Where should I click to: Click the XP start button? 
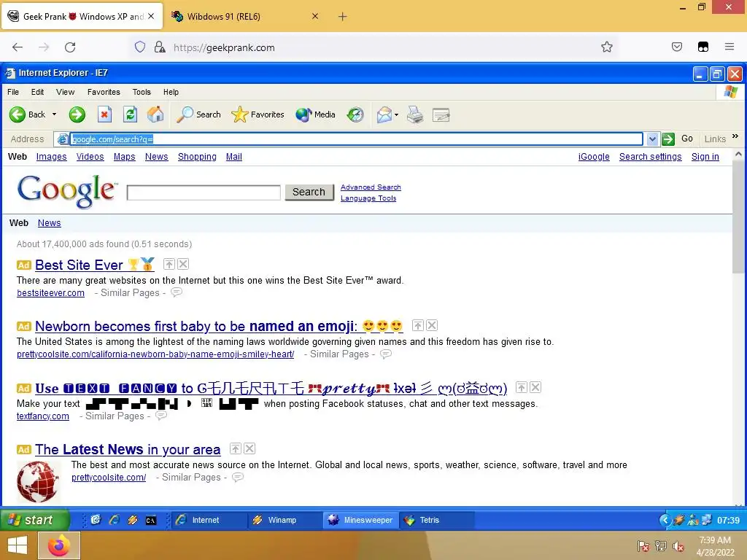[x=34, y=520]
